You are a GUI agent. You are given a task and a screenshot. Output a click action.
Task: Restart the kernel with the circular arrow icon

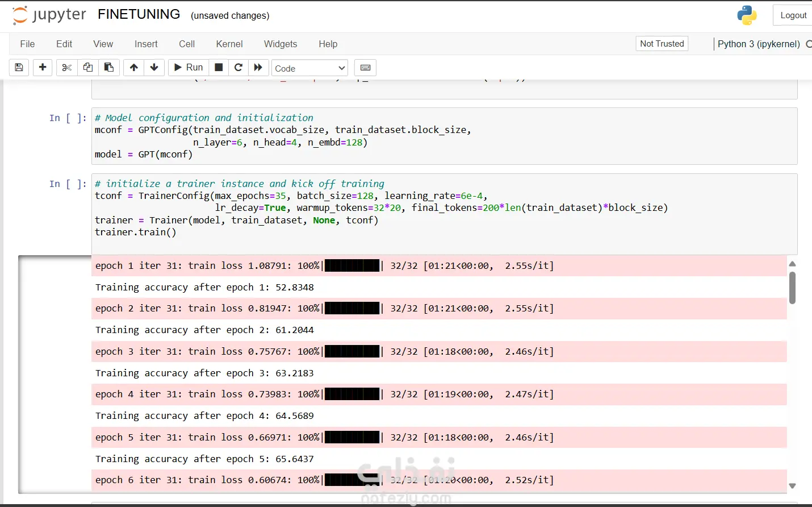238,68
